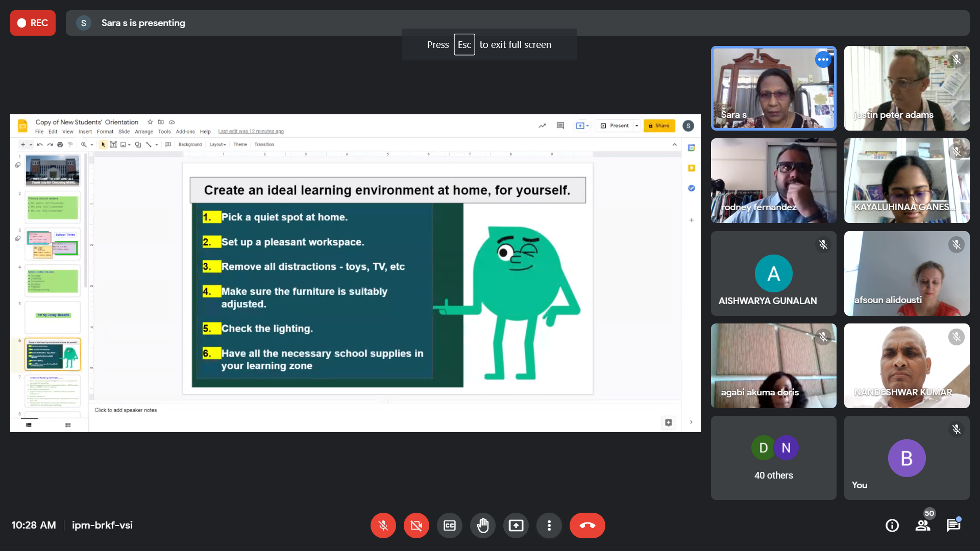The width and height of the screenshot is (980, 551).
Task: Open the Layout dropdown in Slides toolbar
Action: pos(217,144)
